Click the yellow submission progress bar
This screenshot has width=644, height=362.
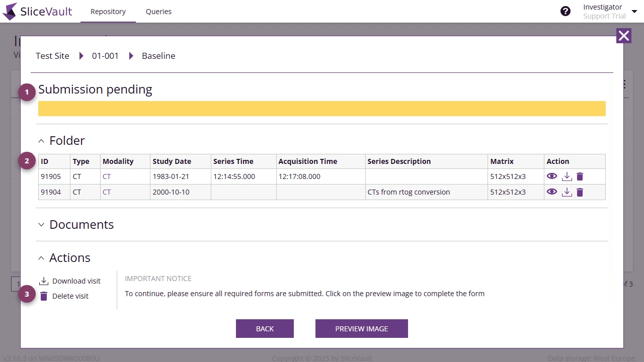(322, 108)
